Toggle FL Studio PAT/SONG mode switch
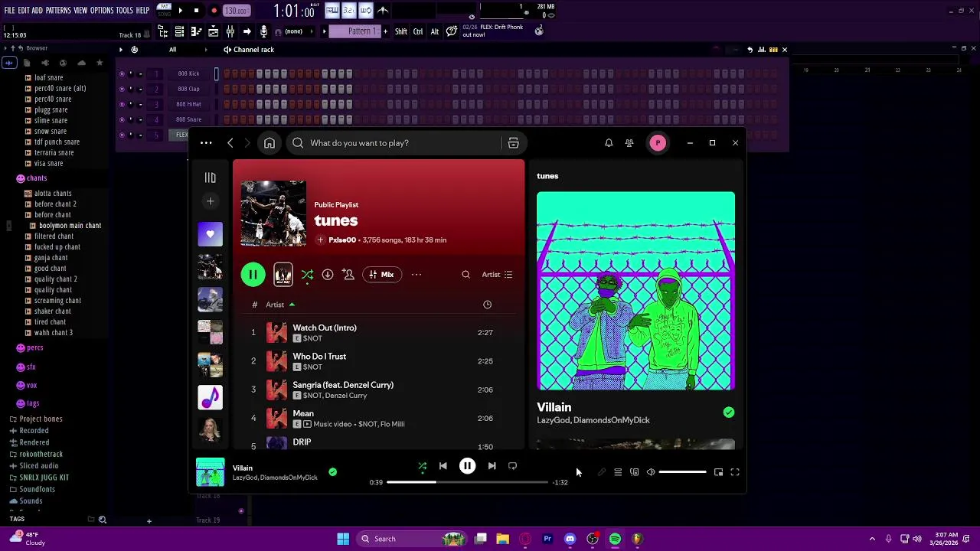Screen dimensions: 980x551 pyautogui.click(x=164, y=11)
